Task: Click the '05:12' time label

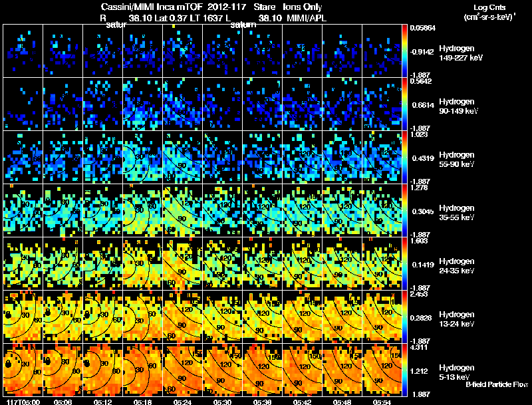Action: (103, 402)
